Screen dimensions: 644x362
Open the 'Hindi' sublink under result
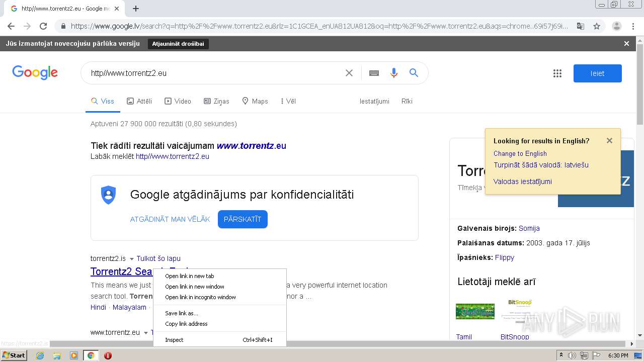click(x=98, y=307)
